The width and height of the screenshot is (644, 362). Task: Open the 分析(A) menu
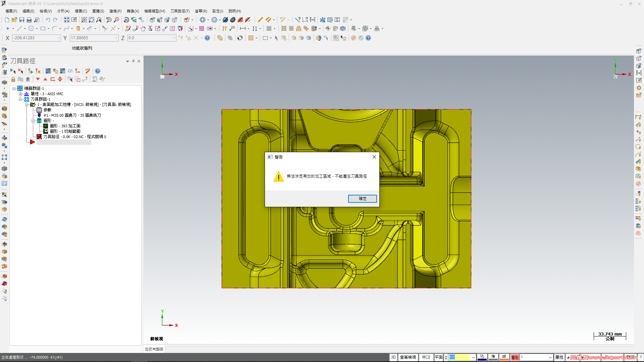[x=63, y=11]
